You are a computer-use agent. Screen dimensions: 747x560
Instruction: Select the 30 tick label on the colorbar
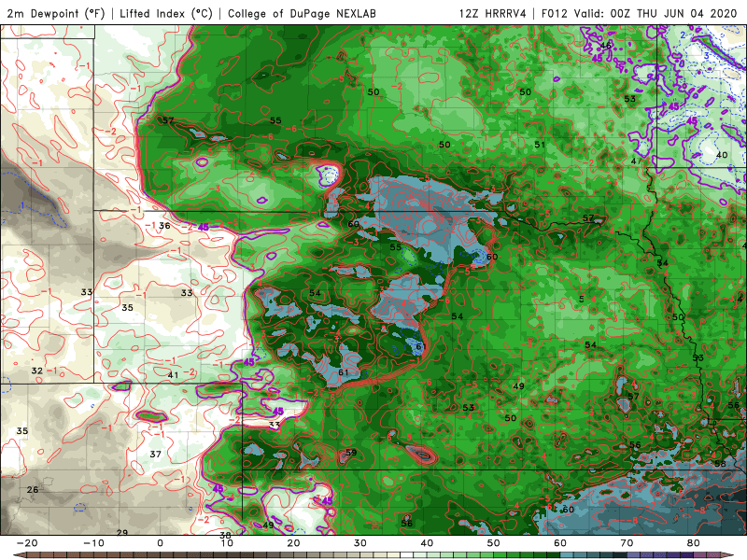point(360,543)
